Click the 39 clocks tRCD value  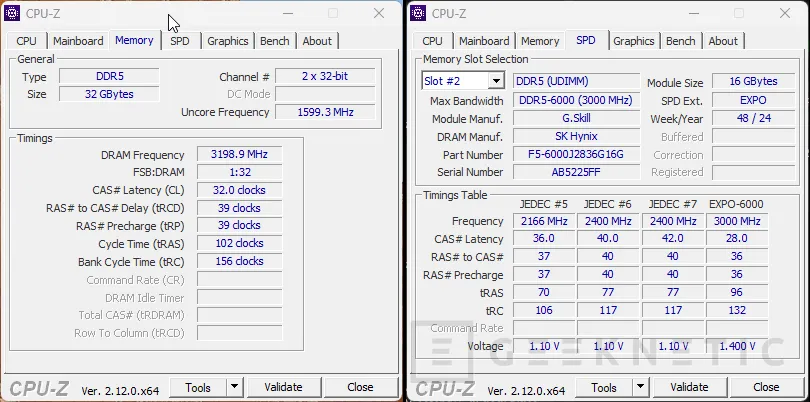pos(240,208)
